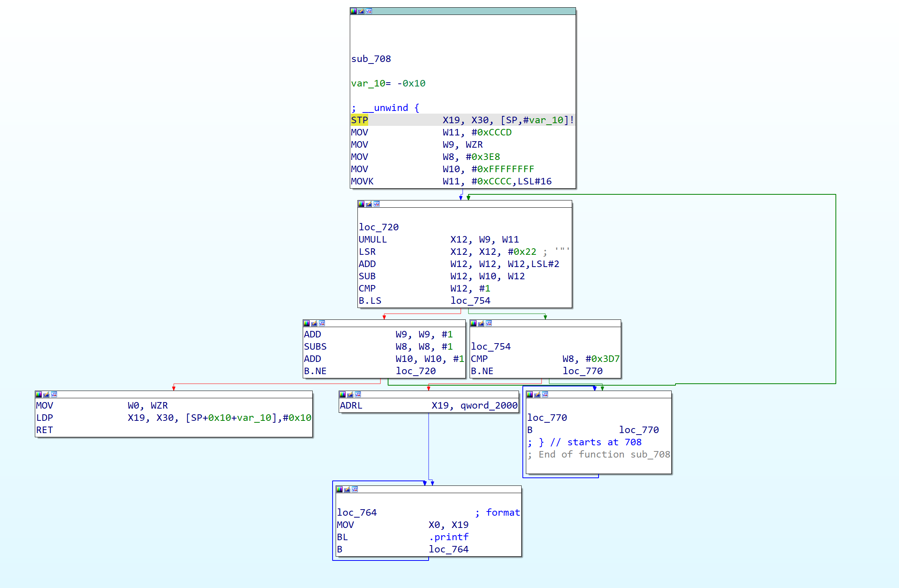The width and height of the screenshot is (899, 588).
Task: Click the node color icon on loc_720 block
Action: point(361,204)
